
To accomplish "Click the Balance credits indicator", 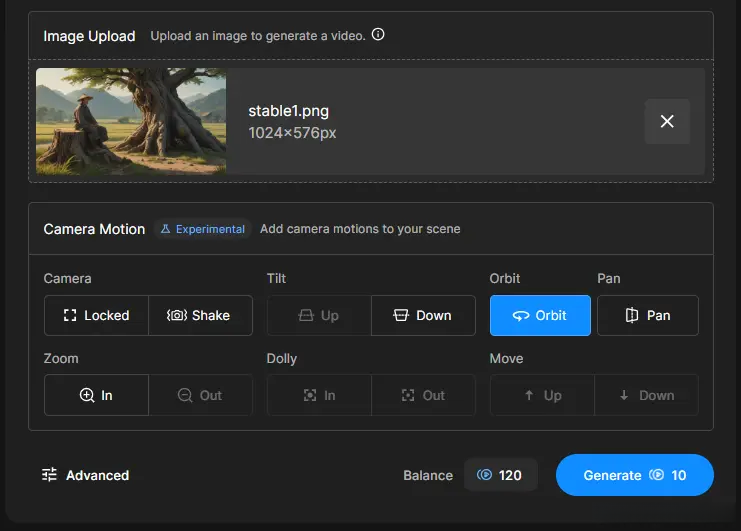I will point(500,475).
